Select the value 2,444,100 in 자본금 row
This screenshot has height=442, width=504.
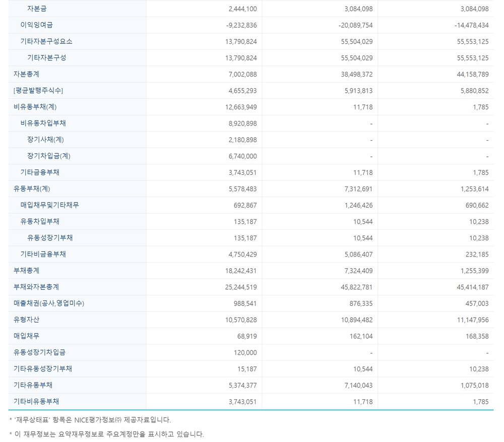[243, 9]
